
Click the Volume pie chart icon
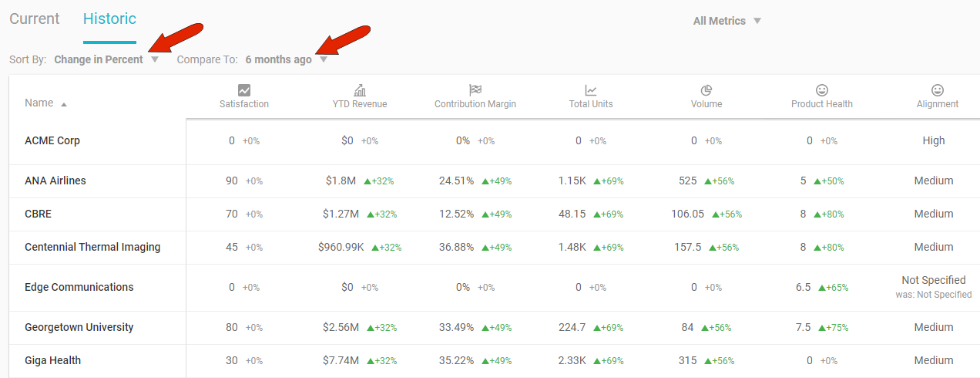coord(706,90)
